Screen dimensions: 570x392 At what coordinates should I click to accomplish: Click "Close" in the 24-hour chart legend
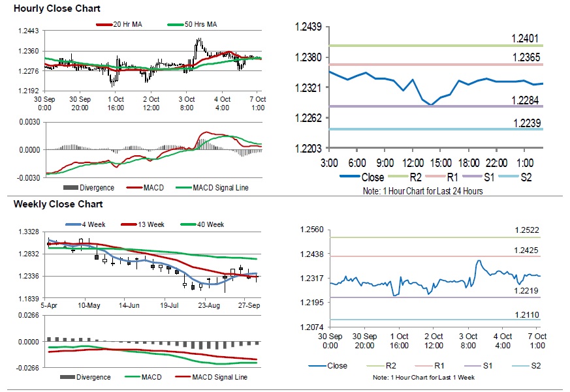coord(373,177)
